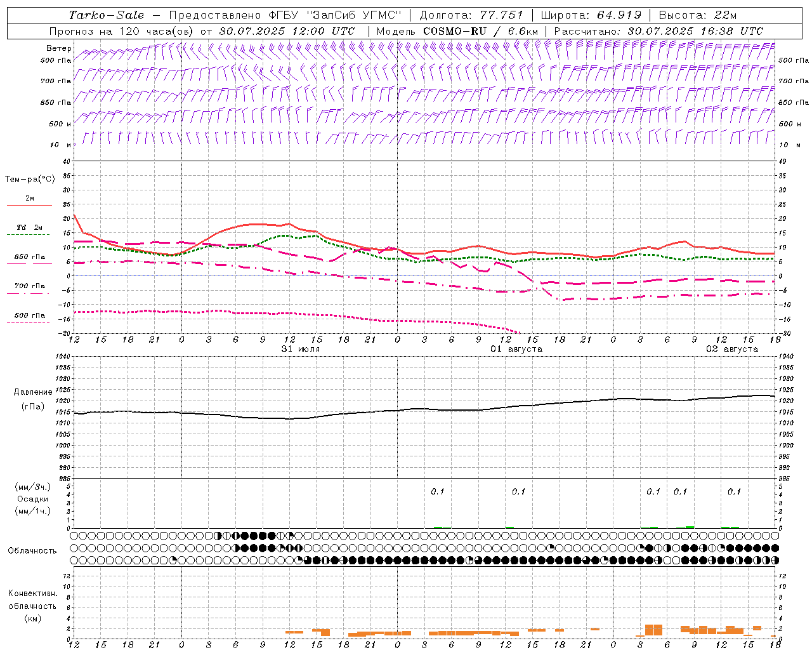Click the (мм/3ч.) precipitation unit label
The height and width of the screenshot is (650, 812).
click(x=33, y=487)
